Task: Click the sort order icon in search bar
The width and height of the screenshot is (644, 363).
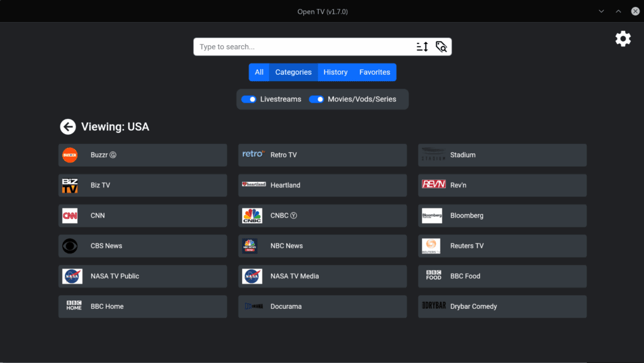Action: click(422, 47)
